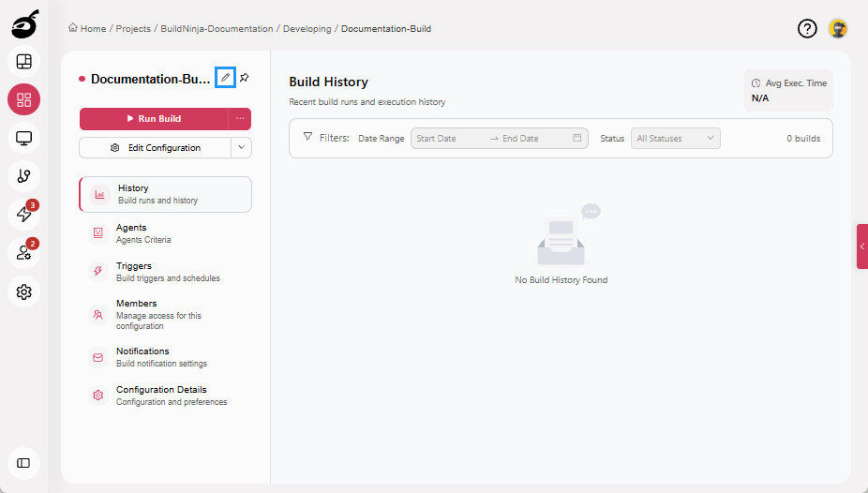The image size is (868, 493).
Task: Open the All Statuses dropdown
Action: [x=675, y=139]
